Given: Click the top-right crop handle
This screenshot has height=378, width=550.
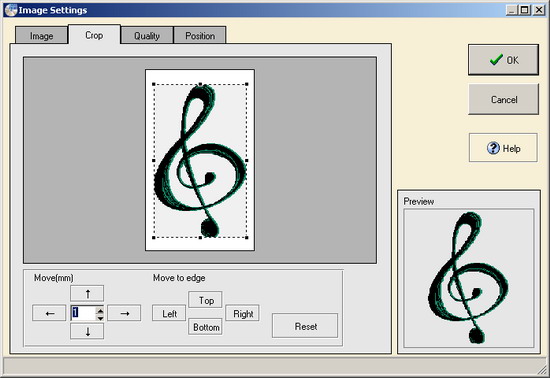Looking at the screenshot, I should point(247,84).
